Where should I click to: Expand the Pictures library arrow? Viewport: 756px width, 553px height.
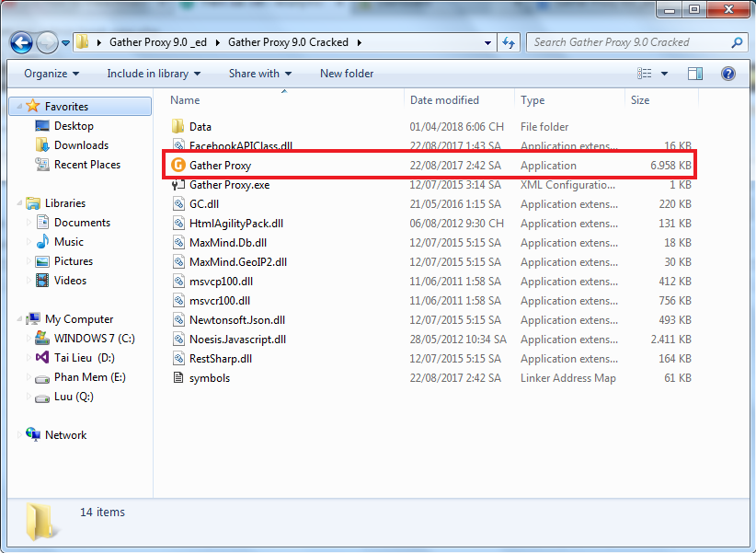(x=29, y=261)
